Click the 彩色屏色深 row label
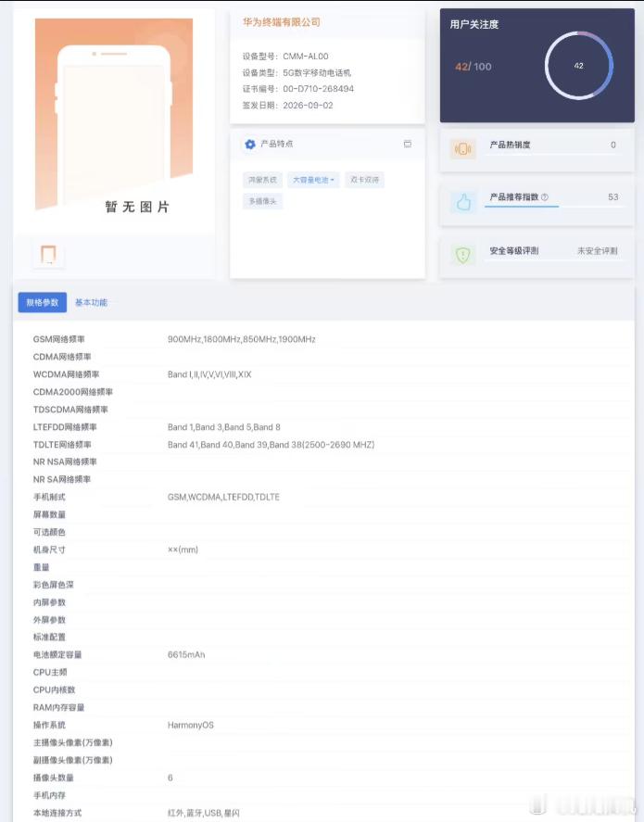Viewport: 644px width, 822px height. pyautogui.click(x=54, y=585)
